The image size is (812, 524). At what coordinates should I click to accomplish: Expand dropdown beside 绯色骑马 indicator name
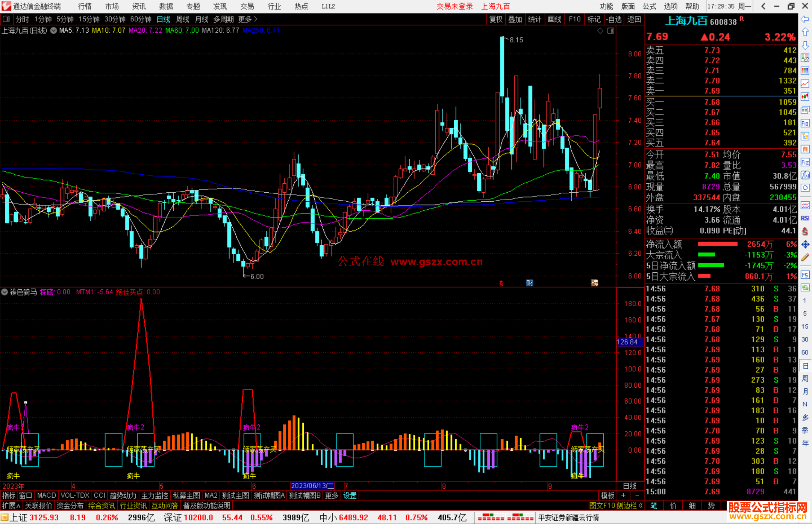(x=5, y=292)
